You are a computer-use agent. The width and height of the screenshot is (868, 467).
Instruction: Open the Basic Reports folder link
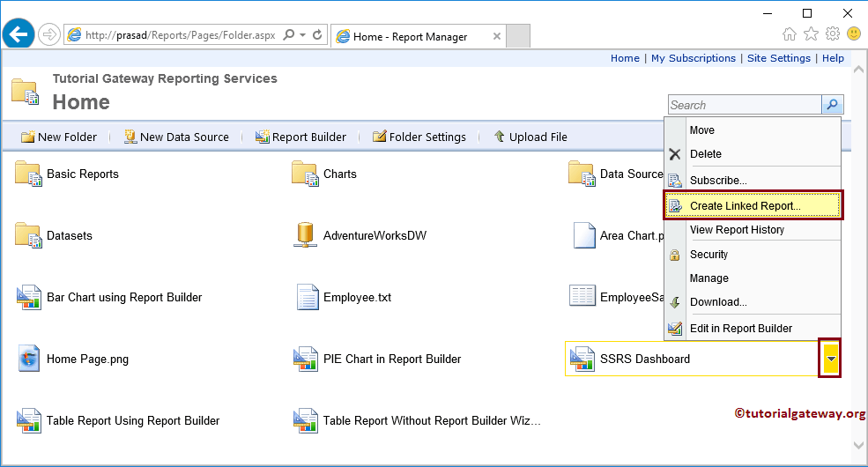tap(83, 174)
